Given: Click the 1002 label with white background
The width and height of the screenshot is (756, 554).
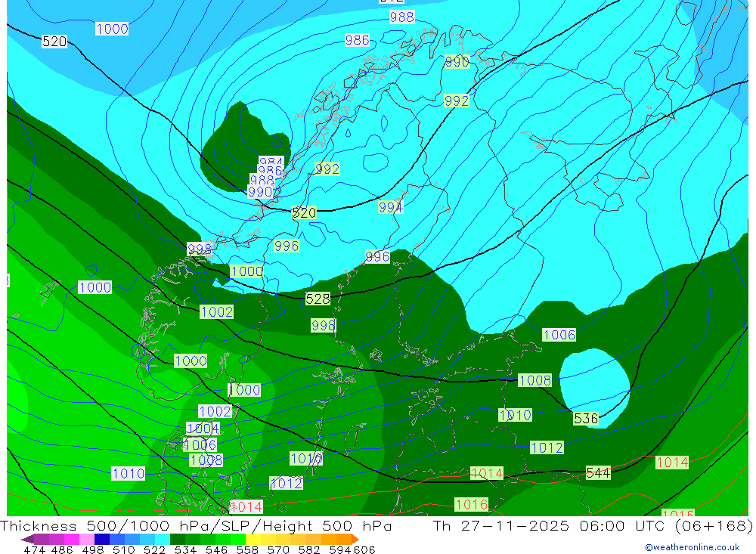Looking at the screenshot, I should (215, 411).
